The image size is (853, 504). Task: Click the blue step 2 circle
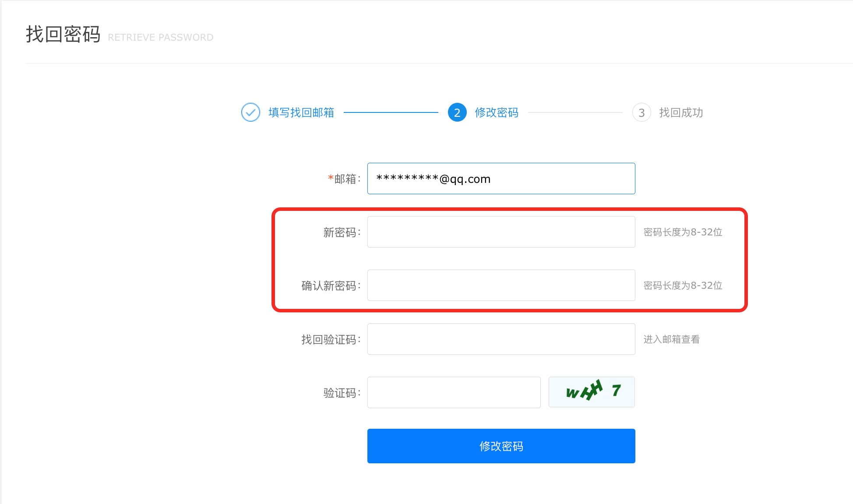[457, 112]
